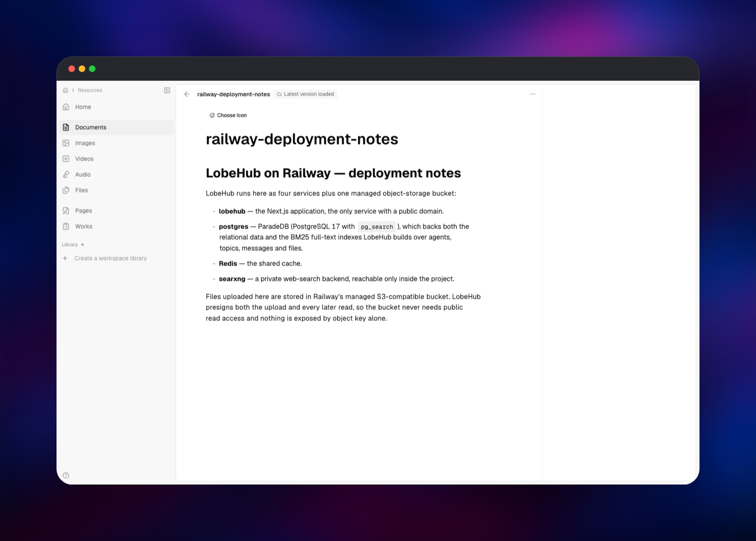The image size is (756, 541).
Task: Open the help question-mark icon
Action: 66,475
